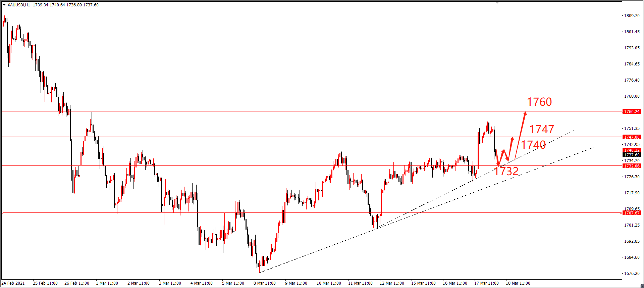This screenshot has width=644, height=288.
Task: Click the 5 Mar 11:00 date label
Action: tap(233, 283)
